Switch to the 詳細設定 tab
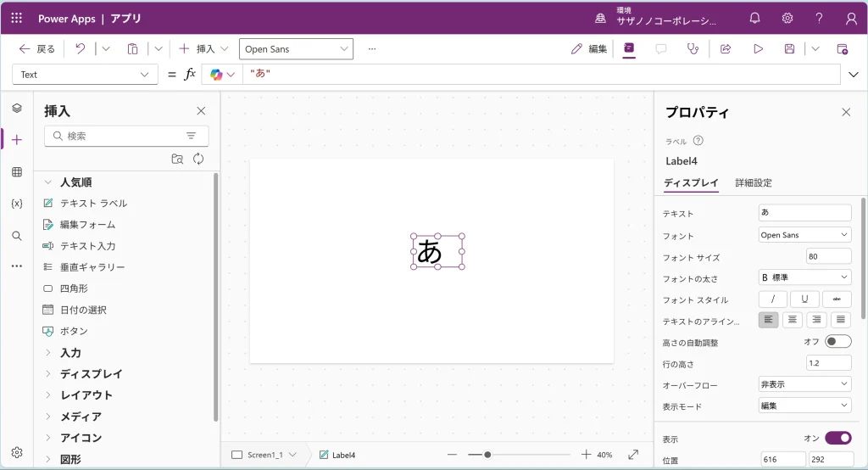 tap(753, 183)
